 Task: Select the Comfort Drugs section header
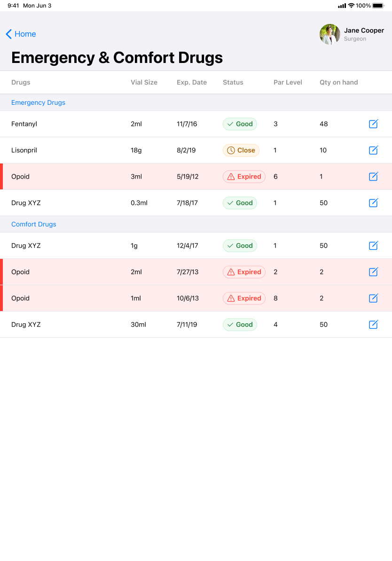tap(33, 224)
